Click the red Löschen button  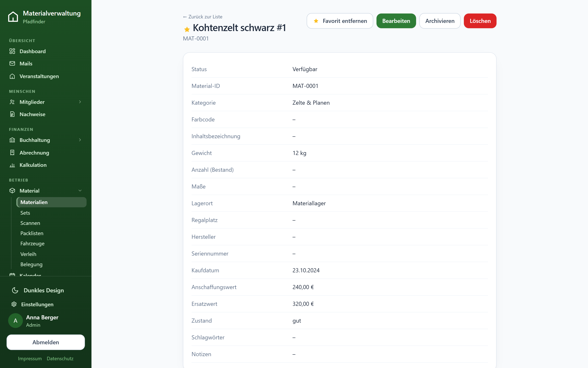[480, 21]
